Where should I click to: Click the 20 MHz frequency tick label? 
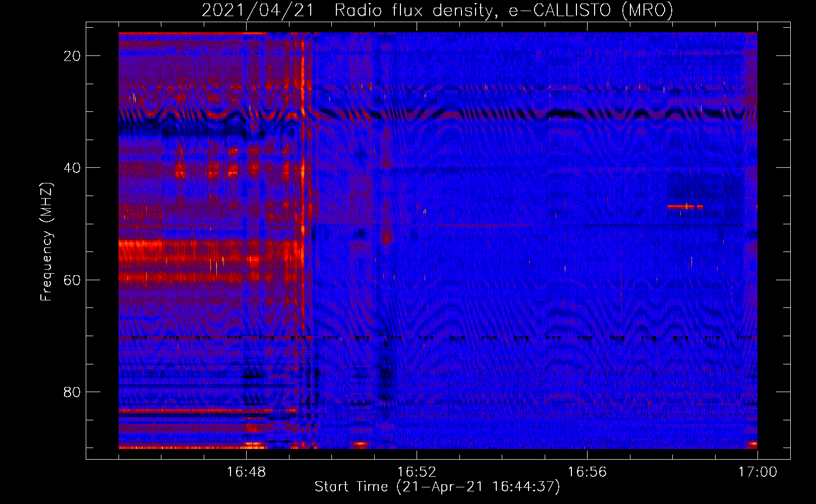click(72, 56)
